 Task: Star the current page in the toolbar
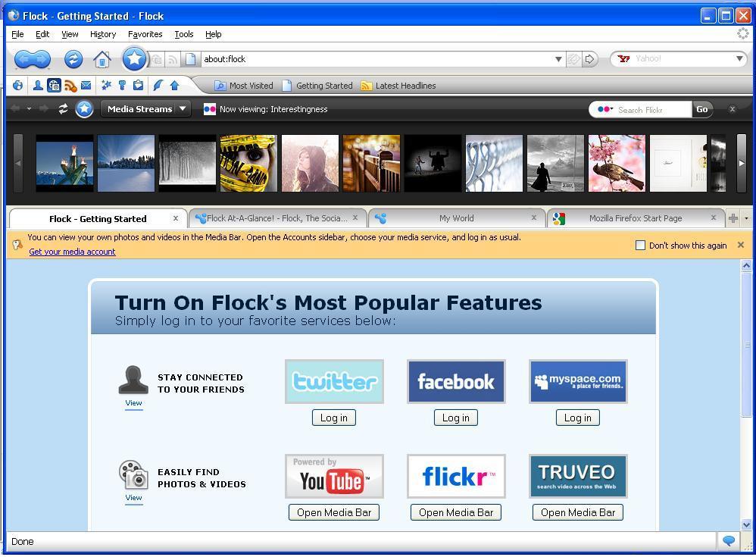pyautogui.click(x=133, y=58)
